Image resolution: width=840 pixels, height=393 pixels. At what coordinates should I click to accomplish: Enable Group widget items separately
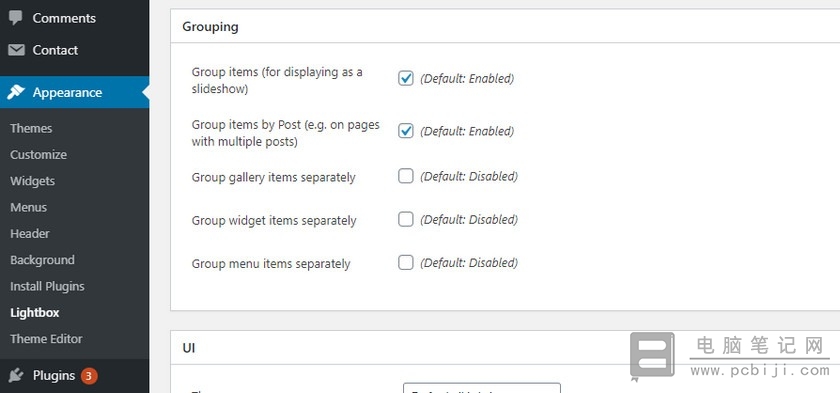[406, 219]
